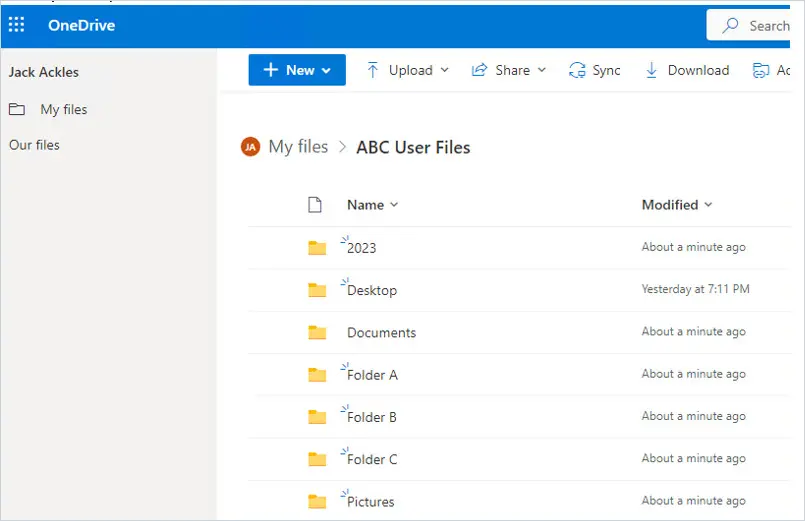Click the file type column header icon

(315, 204)
